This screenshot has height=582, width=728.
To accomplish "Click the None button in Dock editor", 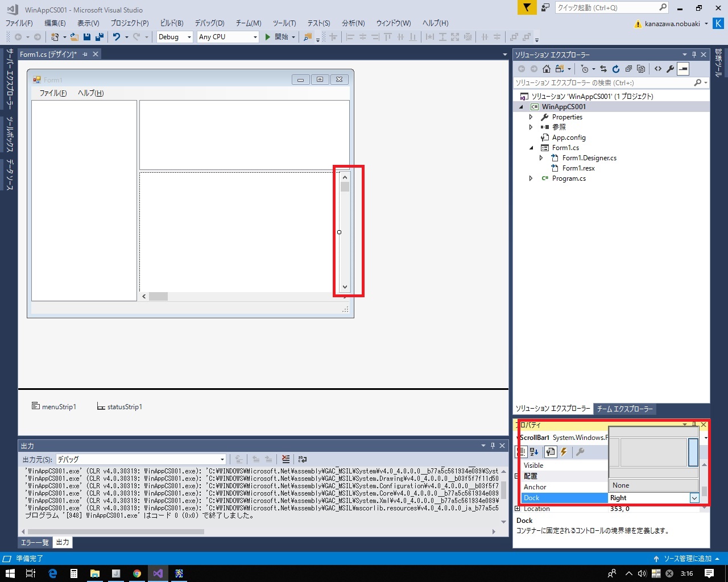I will tap(654, 485).
